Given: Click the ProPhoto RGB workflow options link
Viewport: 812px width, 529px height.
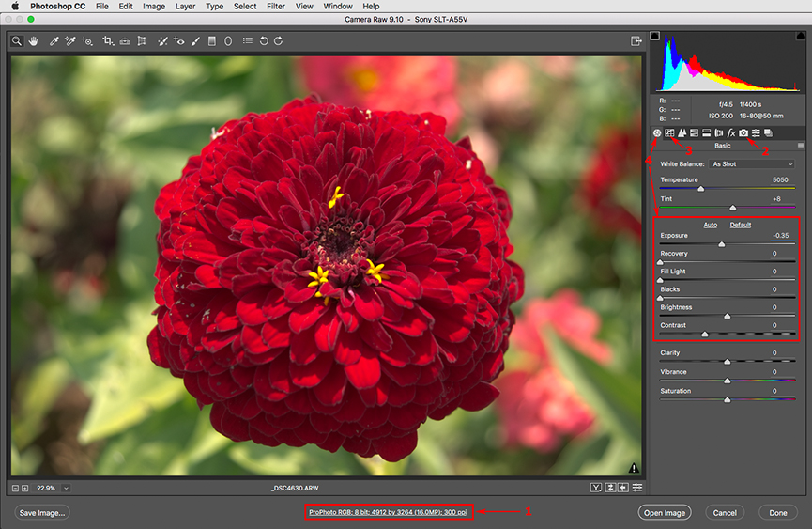Looking at the screenshot, I should pyautogui.click(x=389, y=511).
